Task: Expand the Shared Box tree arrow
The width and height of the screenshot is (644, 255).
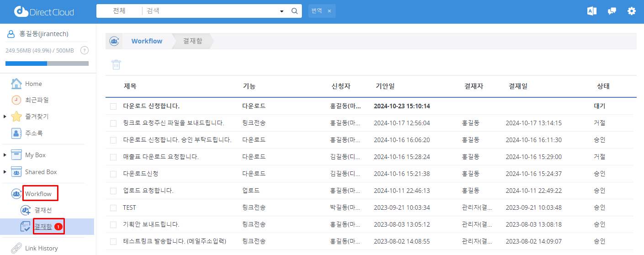Action: 5,172
